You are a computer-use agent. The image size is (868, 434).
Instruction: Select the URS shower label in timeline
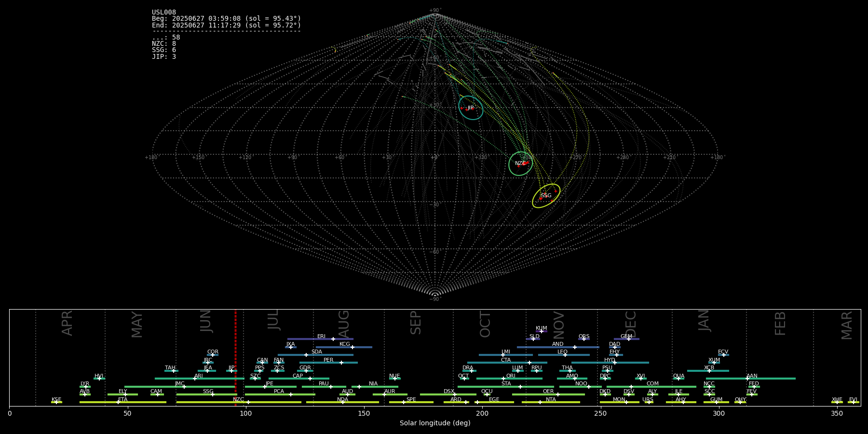[648, 400]
